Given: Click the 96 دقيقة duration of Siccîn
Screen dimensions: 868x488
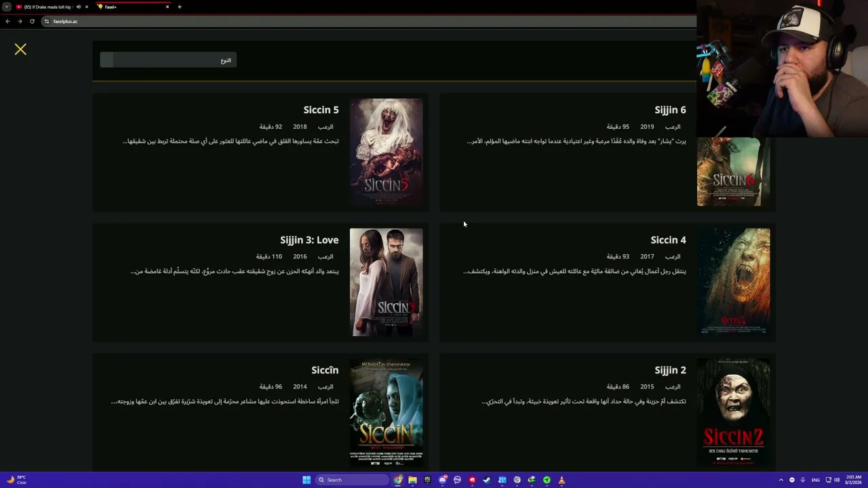Looking at the screenshot, I should tap(271, 387).
